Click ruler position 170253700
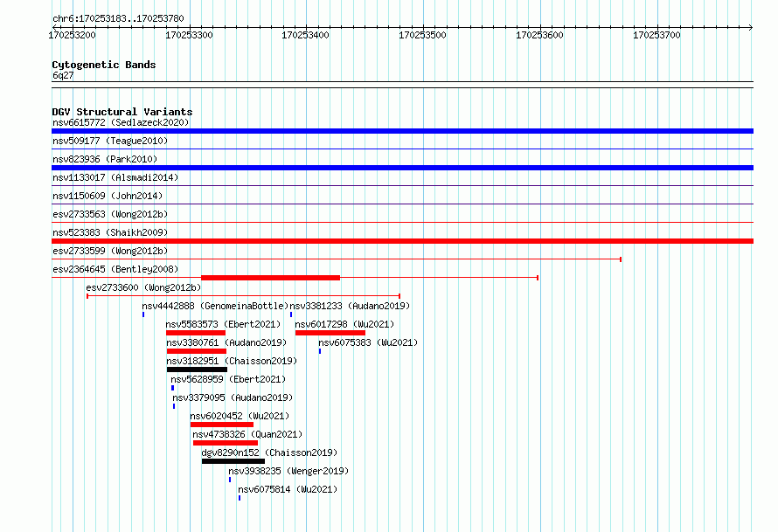This screenshot has height=532, width=778. 657,35
